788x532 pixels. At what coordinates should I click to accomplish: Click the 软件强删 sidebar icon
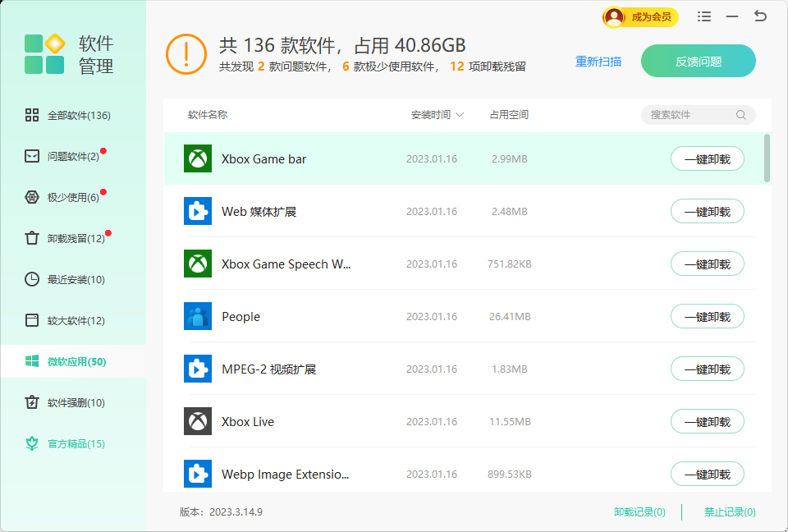point(32,402)
